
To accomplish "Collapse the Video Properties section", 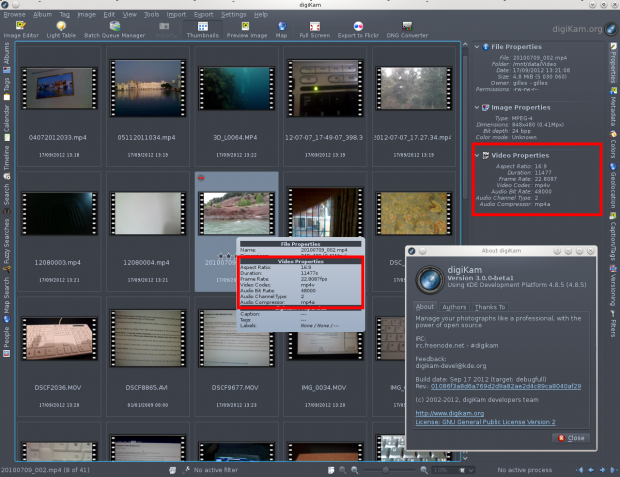I will (477, 155).
